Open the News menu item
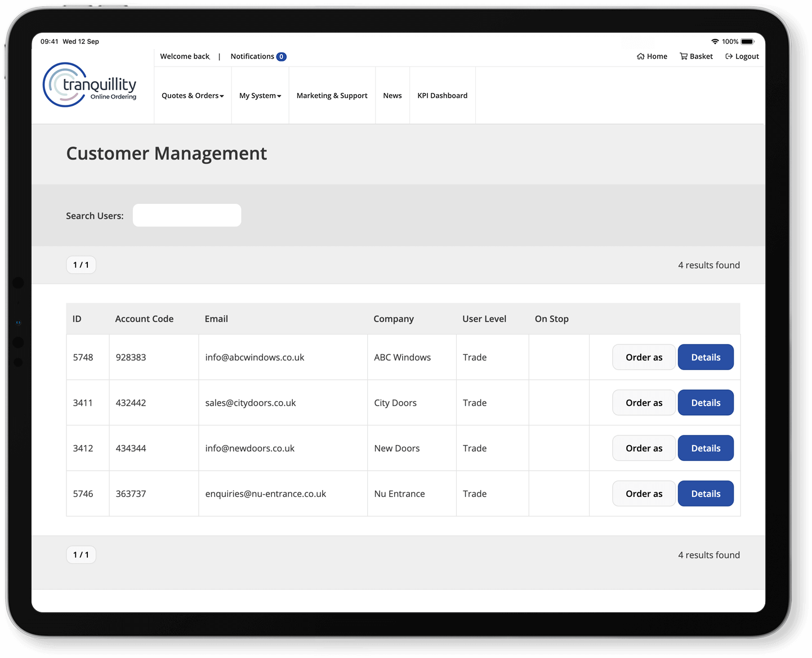812x658 pixels. click(392, 96)
